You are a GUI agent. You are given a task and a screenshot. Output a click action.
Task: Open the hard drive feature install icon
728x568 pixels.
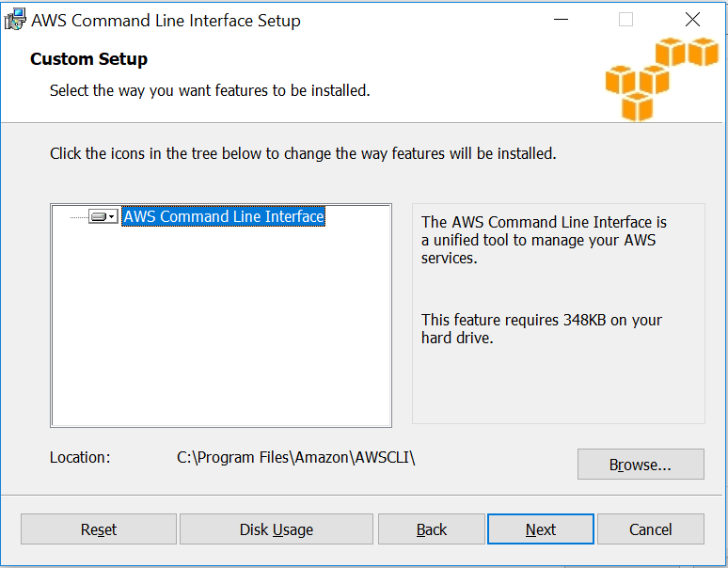[99, 216]
